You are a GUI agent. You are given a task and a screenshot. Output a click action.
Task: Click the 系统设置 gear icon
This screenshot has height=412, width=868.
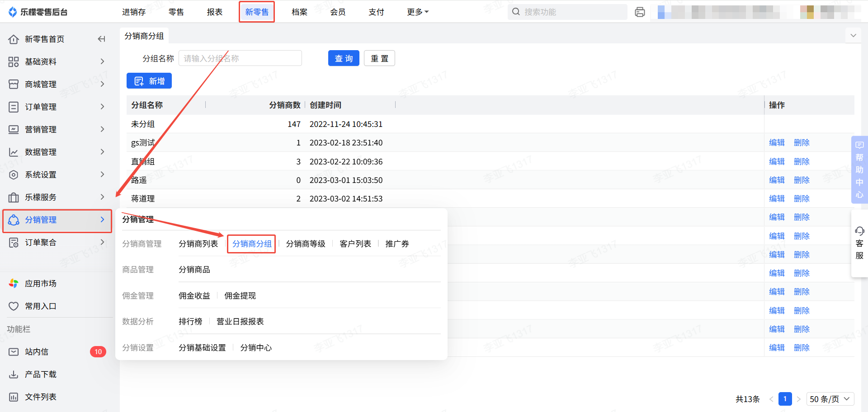point(14,175)
